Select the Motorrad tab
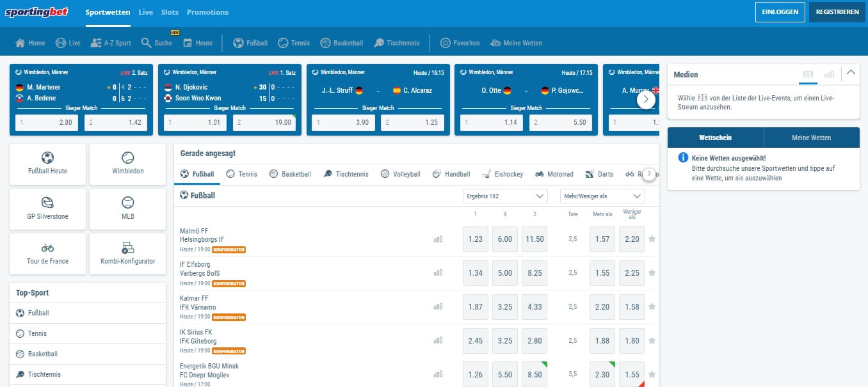Screen dimensions: 868x387 click(554, 174)
